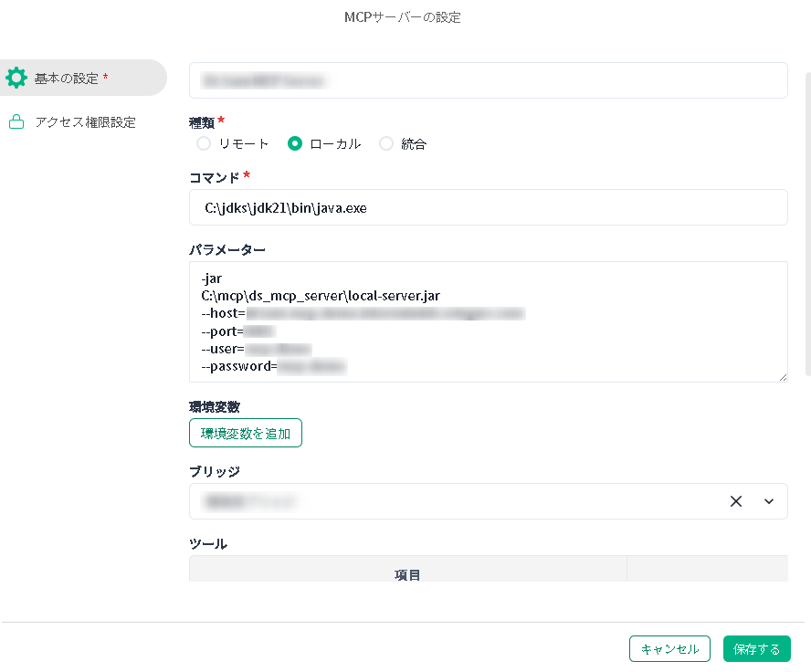
Task: Select the リモート radio button
Action: [x=204, y=143]
